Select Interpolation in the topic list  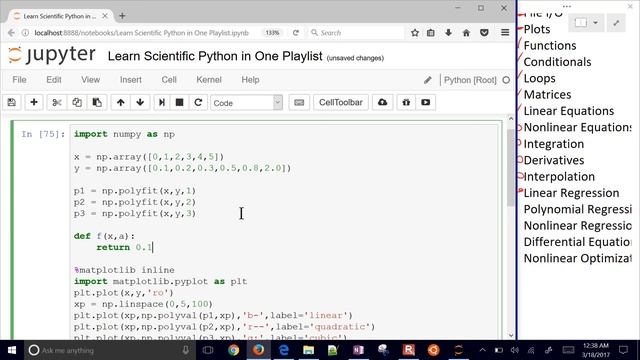(x=559, y=177)
